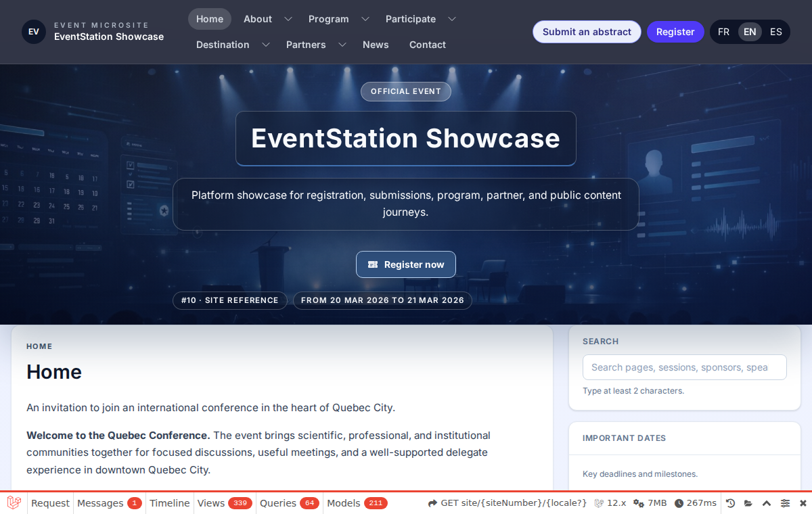Select the EN language option

tap(750, 32)
